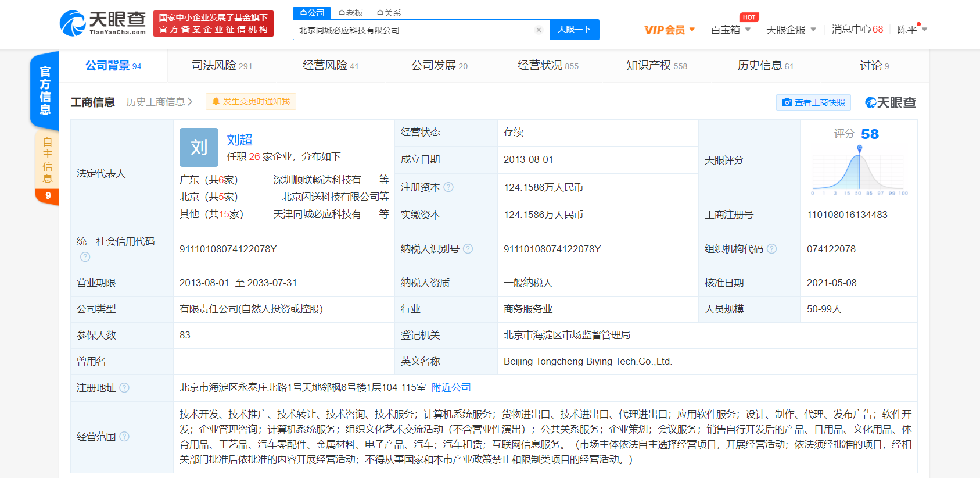980x478 pixels.
Task: Click the help icon next to 纳税人识别号
Action: [468, 249]
